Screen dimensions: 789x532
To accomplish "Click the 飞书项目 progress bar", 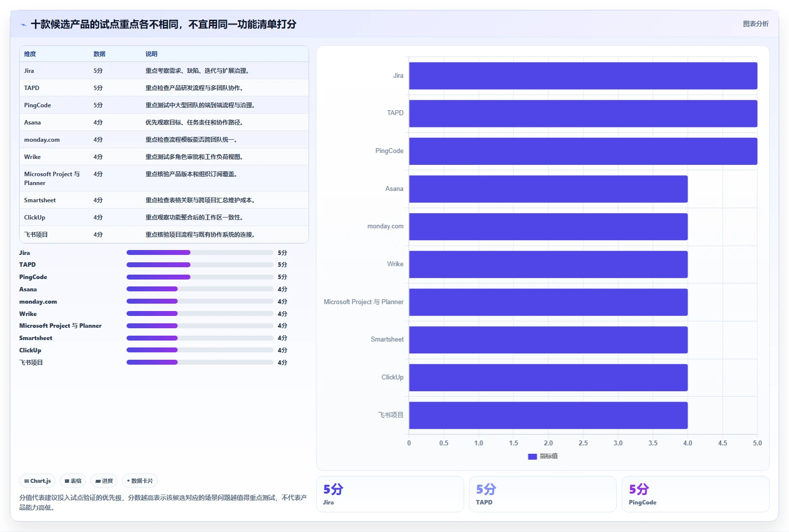I will pos(200,362).
